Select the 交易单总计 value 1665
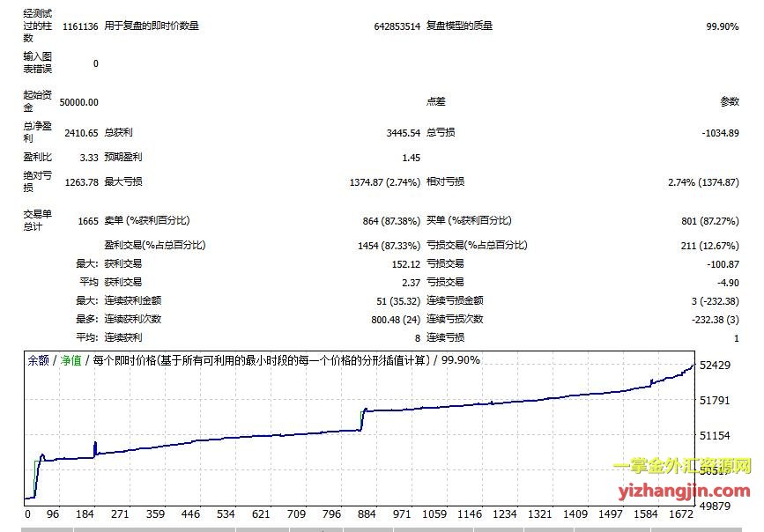The width and height of the screenshot is (764, 532). click(x=87, y=221)
